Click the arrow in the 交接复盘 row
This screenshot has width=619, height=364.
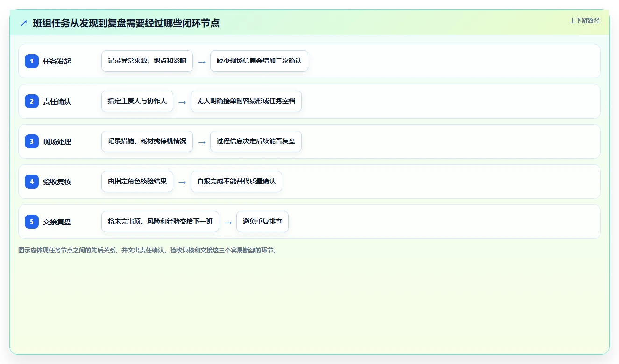(x=228, y=222)
